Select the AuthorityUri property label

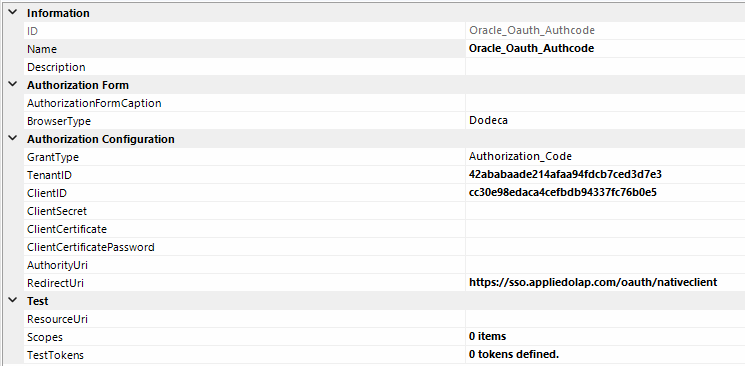(x=57, y=265)
